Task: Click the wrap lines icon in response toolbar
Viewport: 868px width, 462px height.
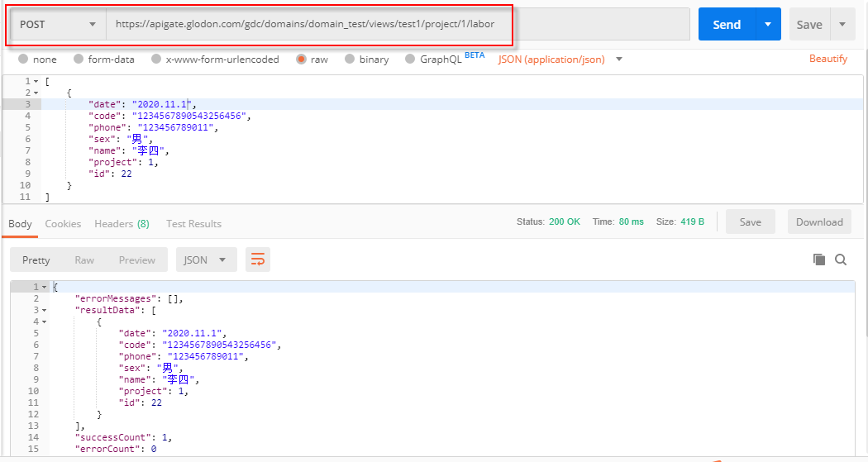Action: (x=258, y=260)
